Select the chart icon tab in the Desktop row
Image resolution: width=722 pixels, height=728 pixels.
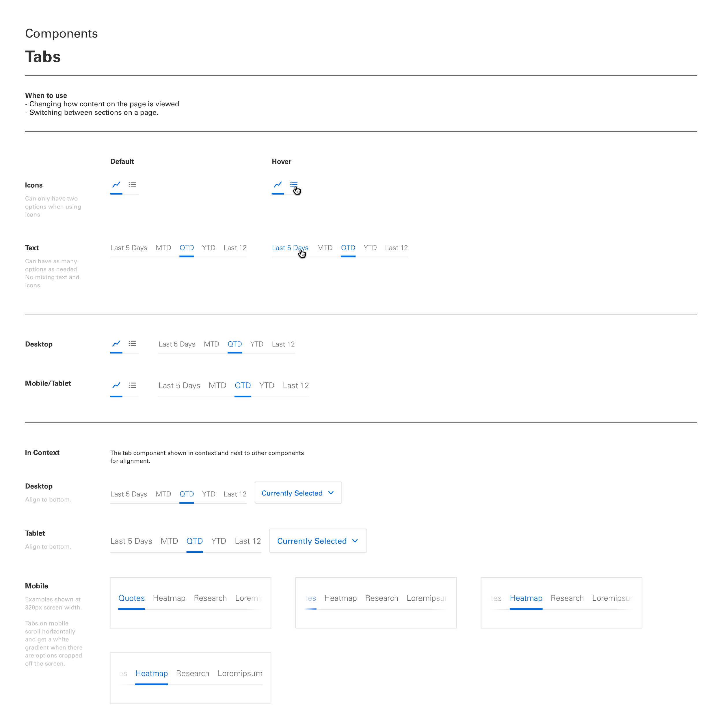[116, 344]
